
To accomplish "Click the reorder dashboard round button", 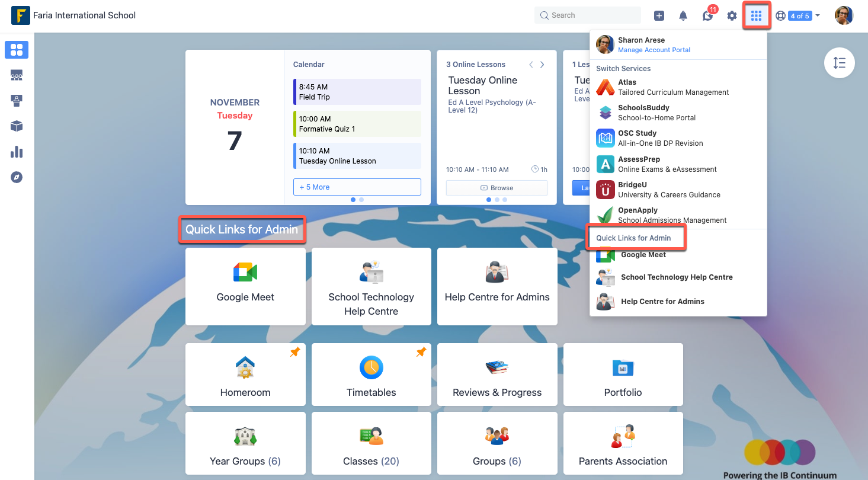I will click(x=840, y=63).
